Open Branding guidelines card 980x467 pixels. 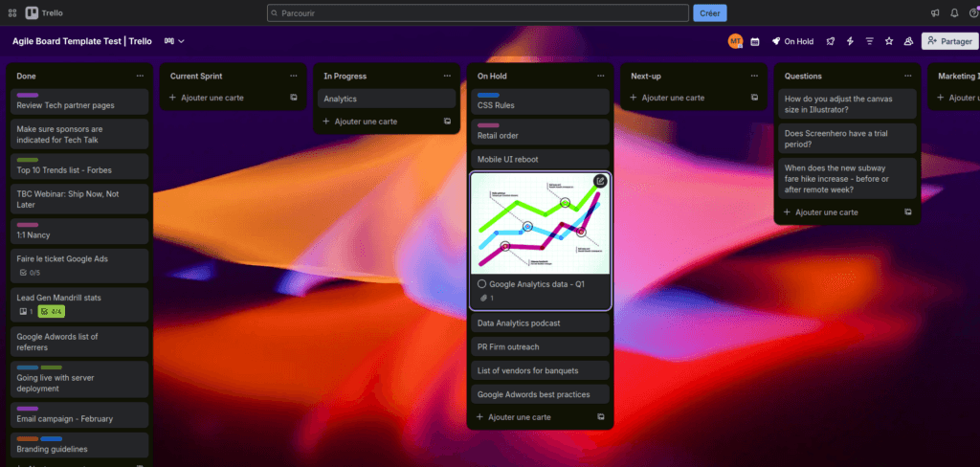(79, 445)
